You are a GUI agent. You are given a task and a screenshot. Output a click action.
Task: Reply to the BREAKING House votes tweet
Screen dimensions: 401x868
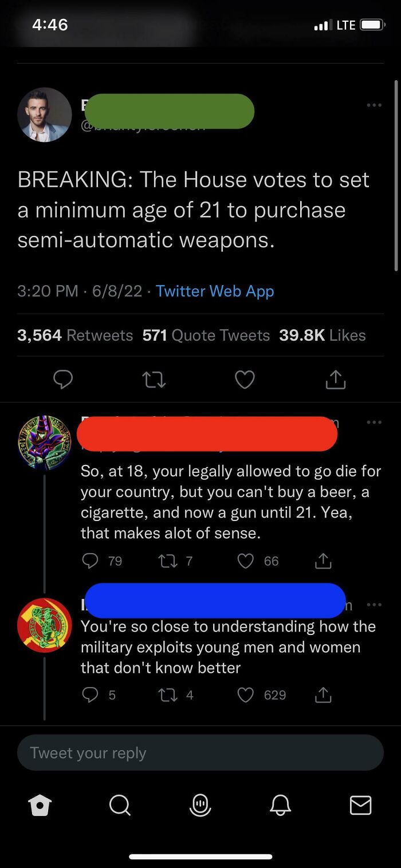[63, 379]
